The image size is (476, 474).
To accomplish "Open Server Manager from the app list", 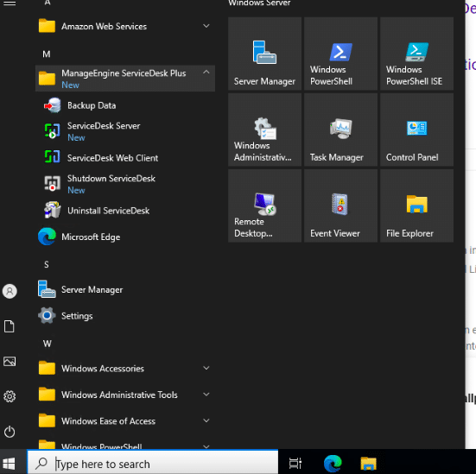I will tap(125, 289).
